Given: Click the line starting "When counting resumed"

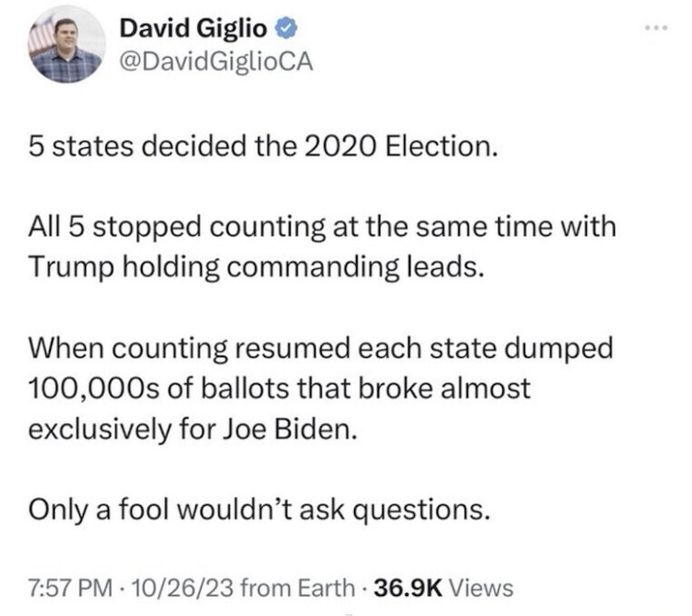Looking at the screenshot, I should pyautogui.click(x=320, y=348).
